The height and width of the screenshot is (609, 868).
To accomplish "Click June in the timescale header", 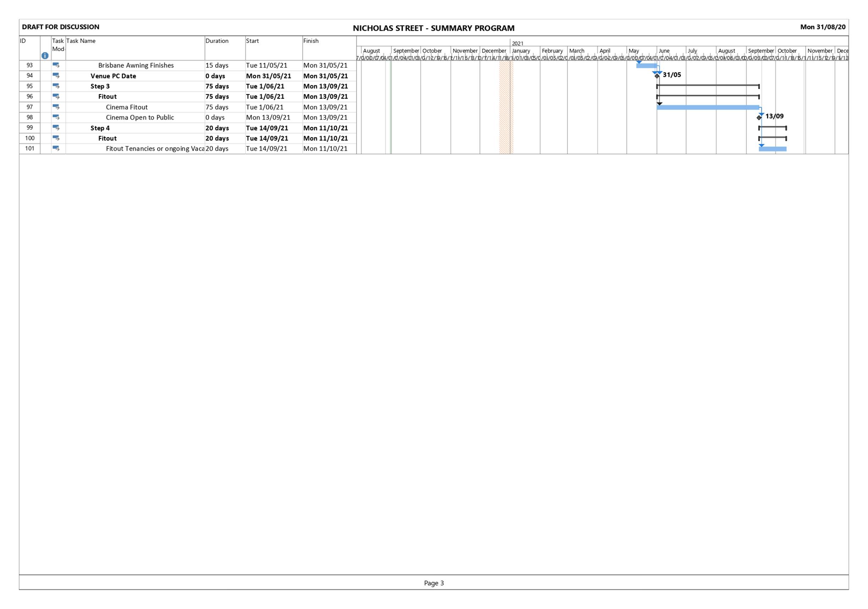I will click(x=664, y=51).
